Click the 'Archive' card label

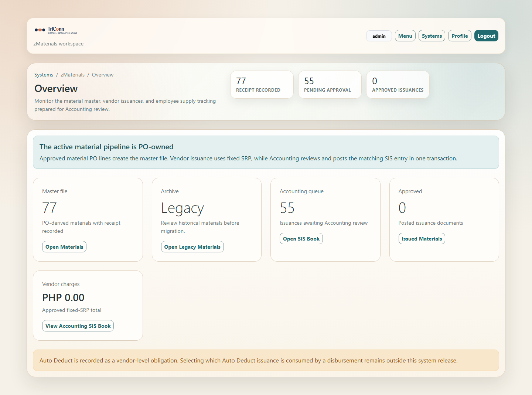pos(170,191)
